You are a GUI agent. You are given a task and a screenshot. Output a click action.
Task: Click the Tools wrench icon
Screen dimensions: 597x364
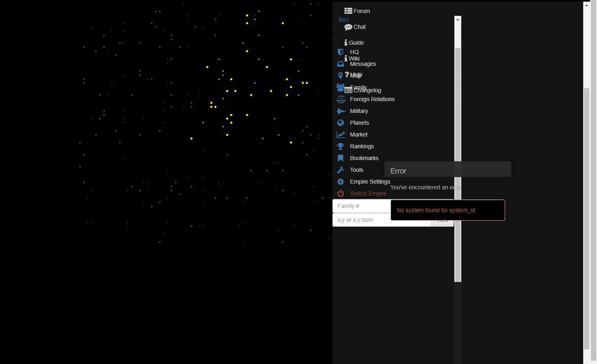[x=341, y=170]
